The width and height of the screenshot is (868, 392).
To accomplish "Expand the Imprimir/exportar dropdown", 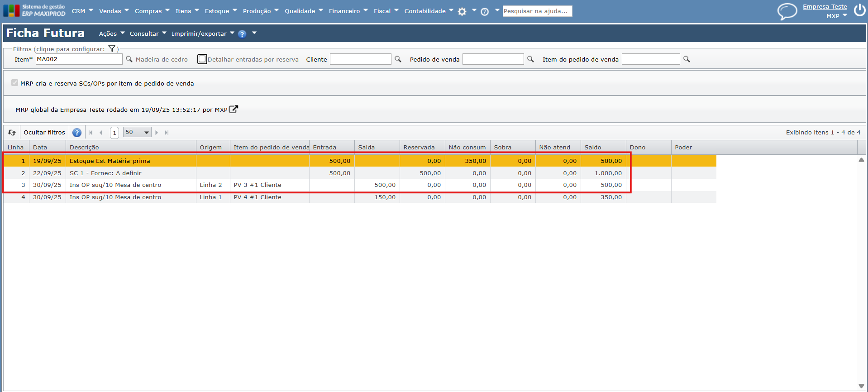I will coord(203,33).
